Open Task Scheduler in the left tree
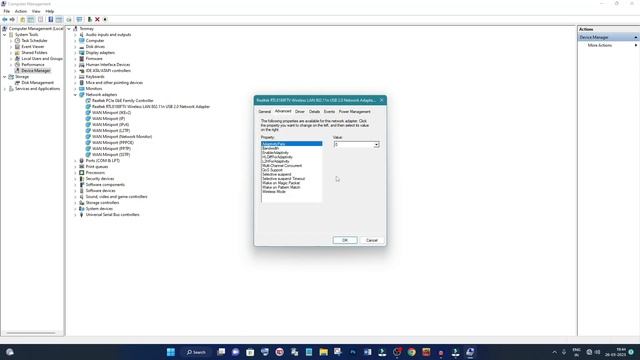Screen dimensions: 640x360 pyautogui.click(x=34, y=41)
